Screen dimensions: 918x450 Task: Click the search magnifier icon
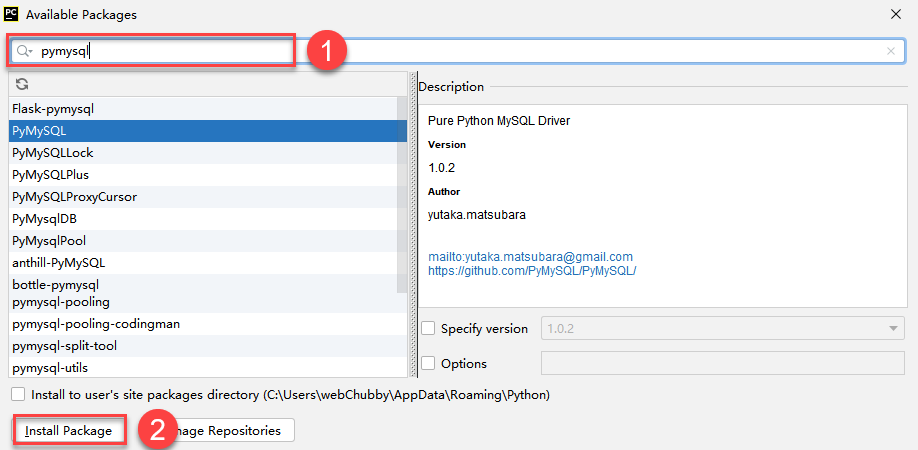coord(23,51)
